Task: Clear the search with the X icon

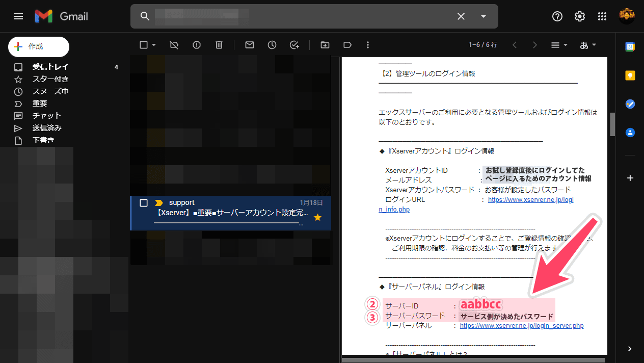Action: click(x=461, y=16)
